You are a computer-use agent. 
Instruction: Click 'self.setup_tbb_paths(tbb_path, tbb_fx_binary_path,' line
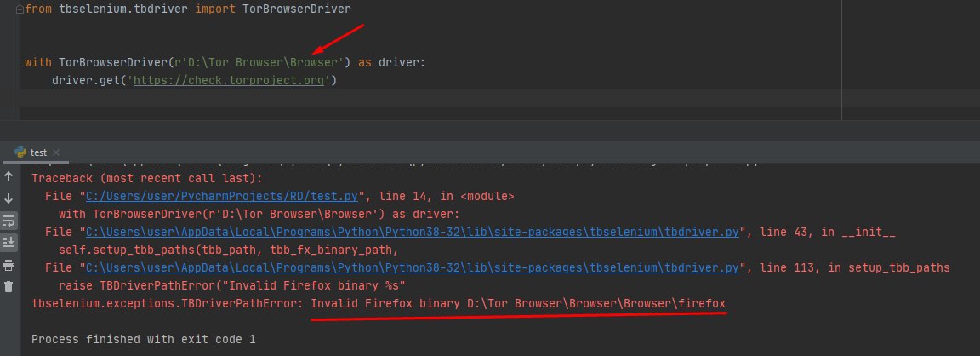pyautogui.click(x=228, y=250)
